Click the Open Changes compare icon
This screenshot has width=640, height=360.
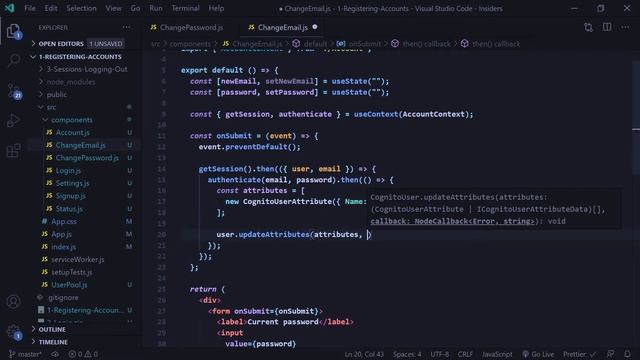pyautogui.click(x=588, y=27)
